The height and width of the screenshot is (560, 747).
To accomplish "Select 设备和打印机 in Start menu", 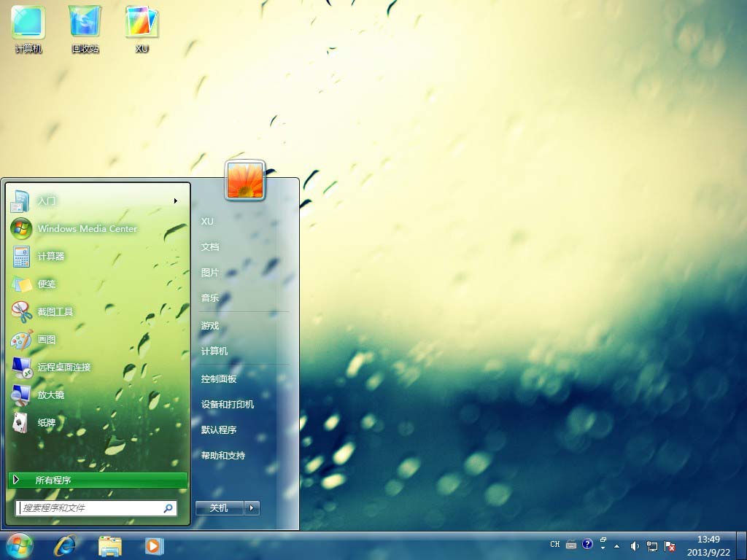I will 228,405.
